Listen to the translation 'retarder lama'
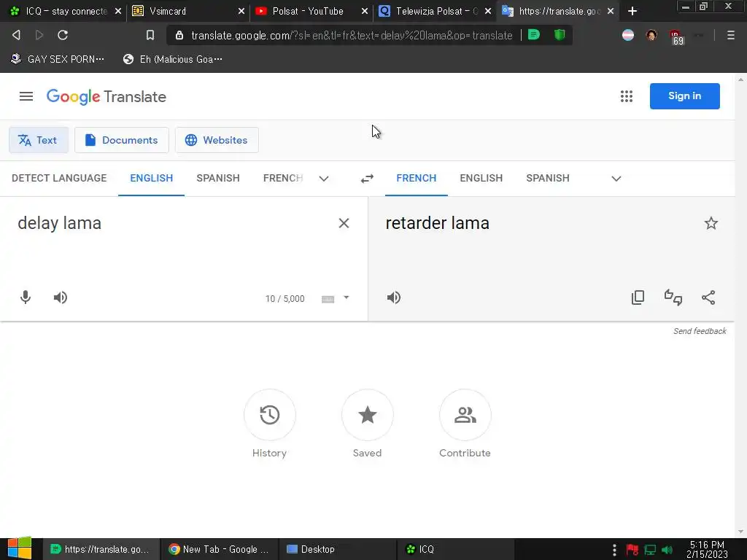This screenshot has height=560, width=747. click(x=393, y=297)
